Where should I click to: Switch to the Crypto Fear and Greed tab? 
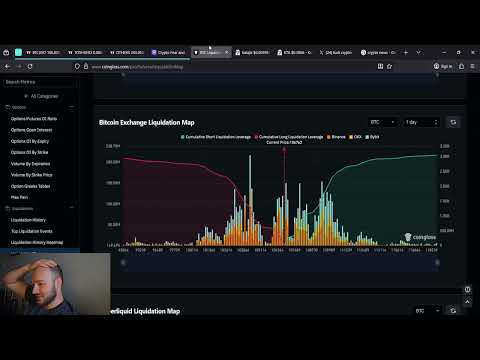(x=169, y=52)
